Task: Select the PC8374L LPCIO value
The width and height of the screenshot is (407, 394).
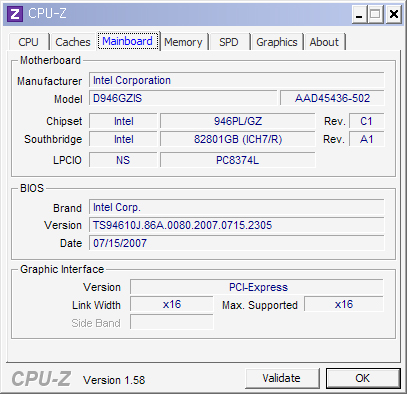Action: pyautogui.click(x=238, y=160)
